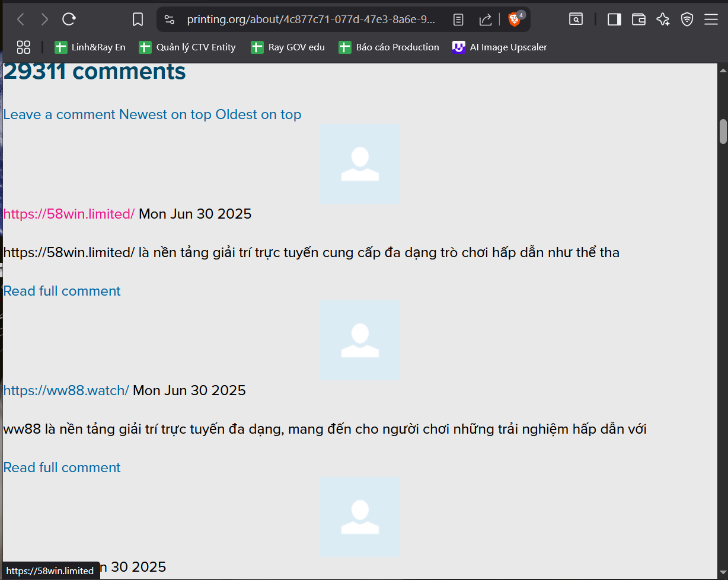Sort comments by Oldest on top
The height and width of the screenshot is (580, 728).
point(258,114)
